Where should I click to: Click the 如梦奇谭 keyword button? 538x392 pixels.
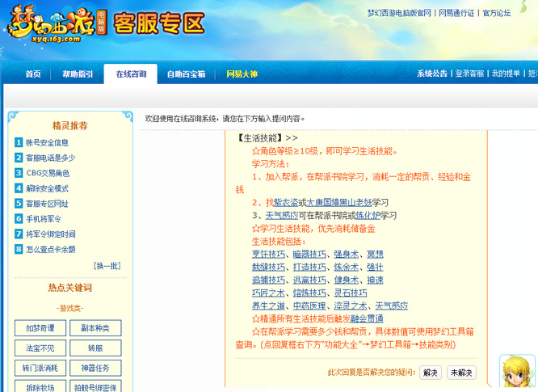pos(40,328)
